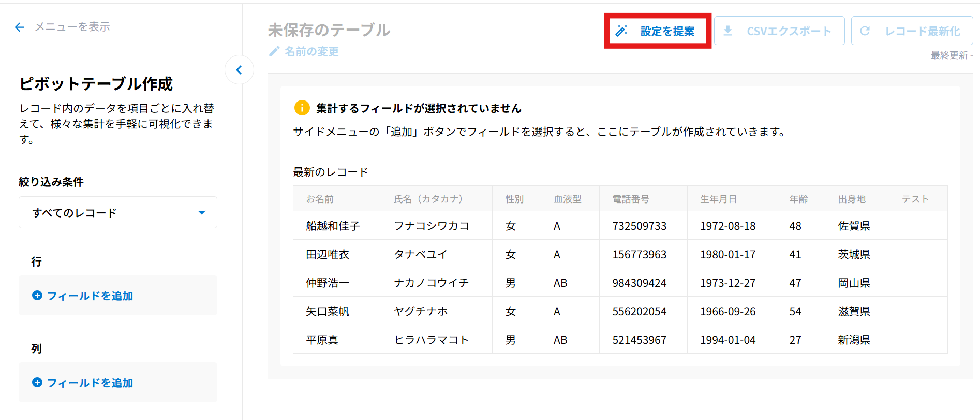This screenshot has height=420, width=980.
Task: Click the dropdown arrow in 絞り込み条件 box
Action: click(x=202, y=212)
